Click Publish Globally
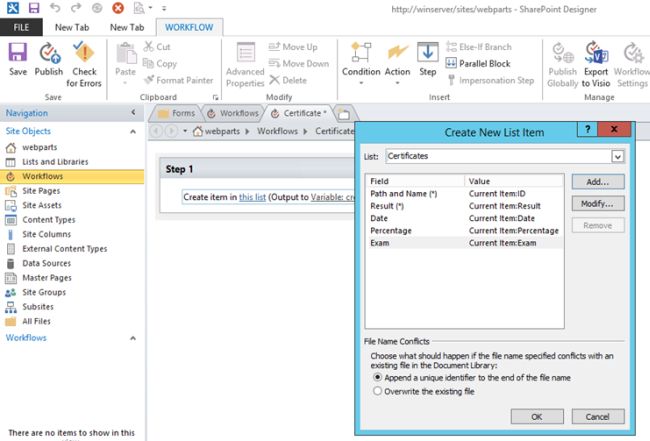This screenshot has width=650, height=441. [563, 64]
